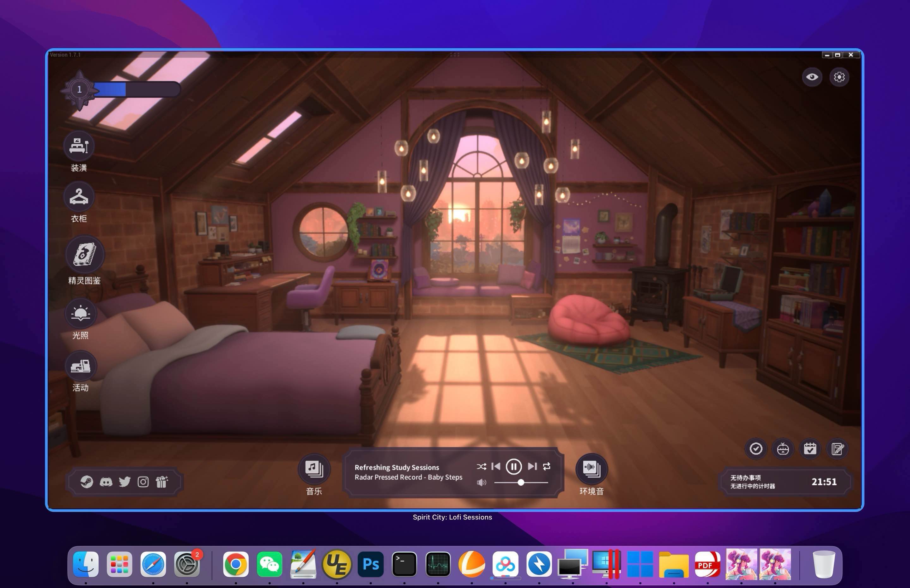910x588 pixels.
Task: Open the Discord link icon
Action: click(x=106, y=482)
